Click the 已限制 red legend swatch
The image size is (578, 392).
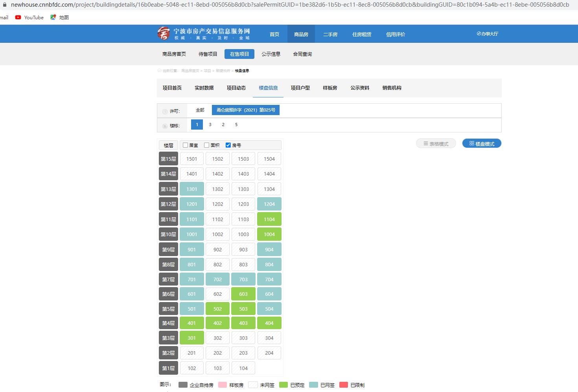[x=344, y=385]
